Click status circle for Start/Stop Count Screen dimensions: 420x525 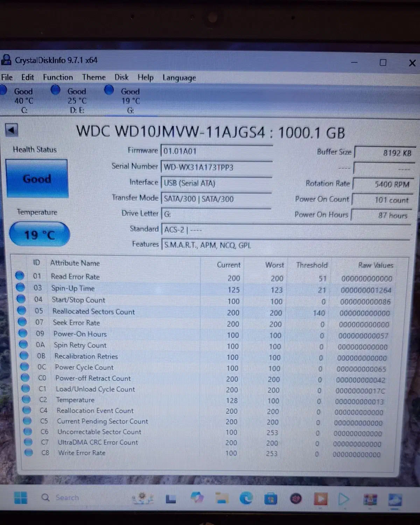click(21, 299)
